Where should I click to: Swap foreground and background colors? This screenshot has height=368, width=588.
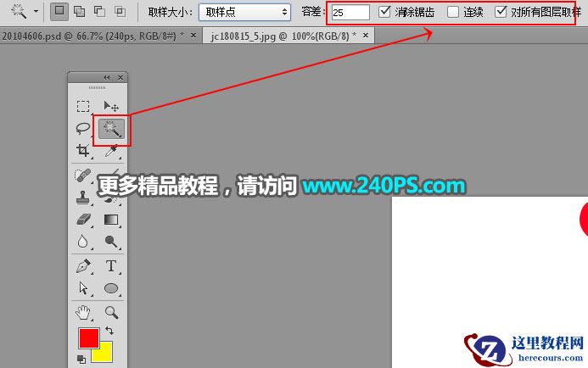coord(109,331)
